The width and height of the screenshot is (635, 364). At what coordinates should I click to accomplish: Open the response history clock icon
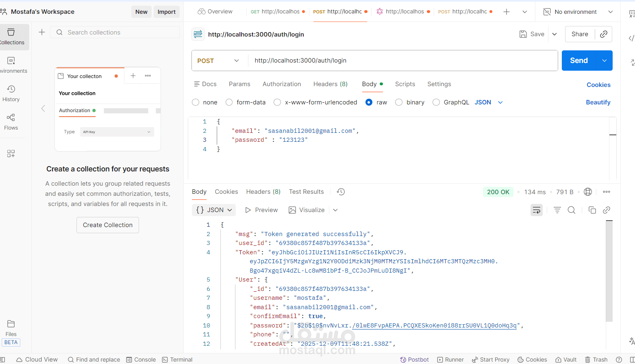point(341,192)
